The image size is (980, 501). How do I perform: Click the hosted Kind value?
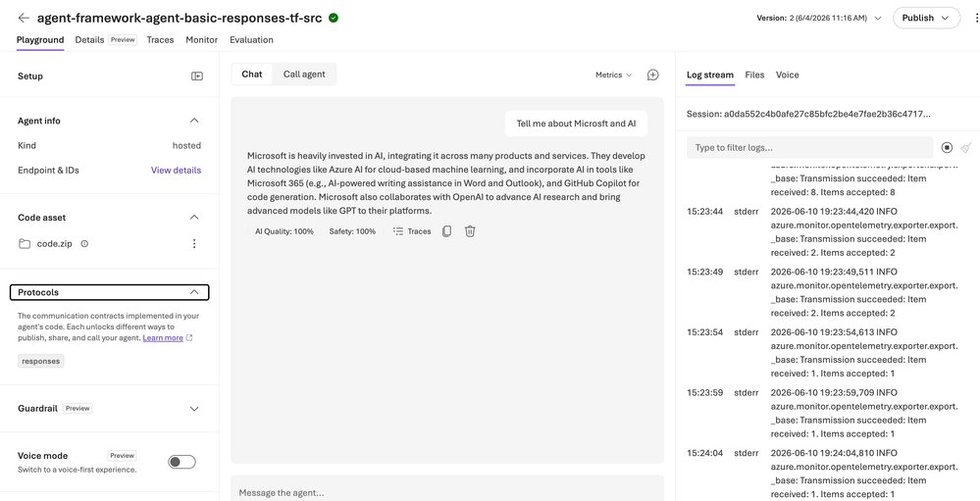(x=186, y=145)
